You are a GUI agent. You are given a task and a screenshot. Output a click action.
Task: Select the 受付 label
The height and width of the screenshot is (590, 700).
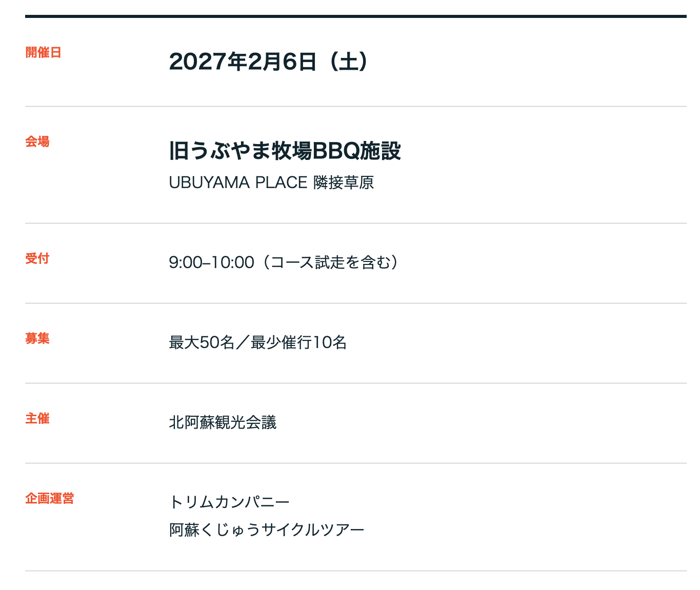point(37,258)
